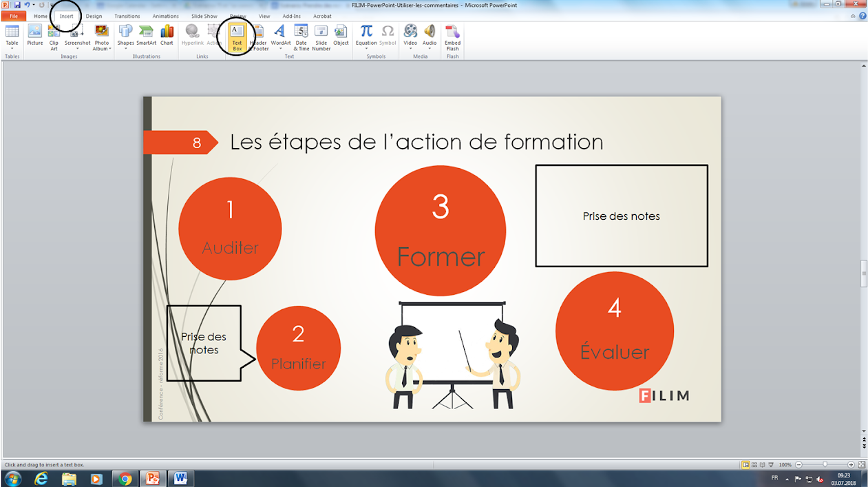Viewport: 868px width, 487px height.
Task: Switch to the Design tab
Action: [94, 16]
